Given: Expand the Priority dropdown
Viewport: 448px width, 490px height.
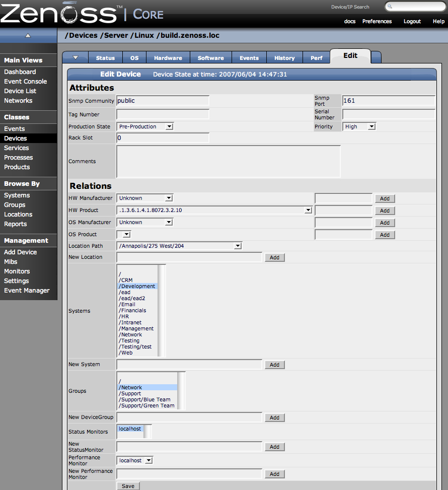Looking at the screenshot, I should [359, 126].
